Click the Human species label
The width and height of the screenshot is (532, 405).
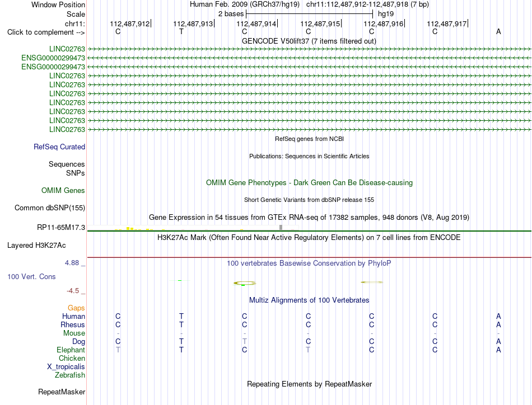(73, 316)
